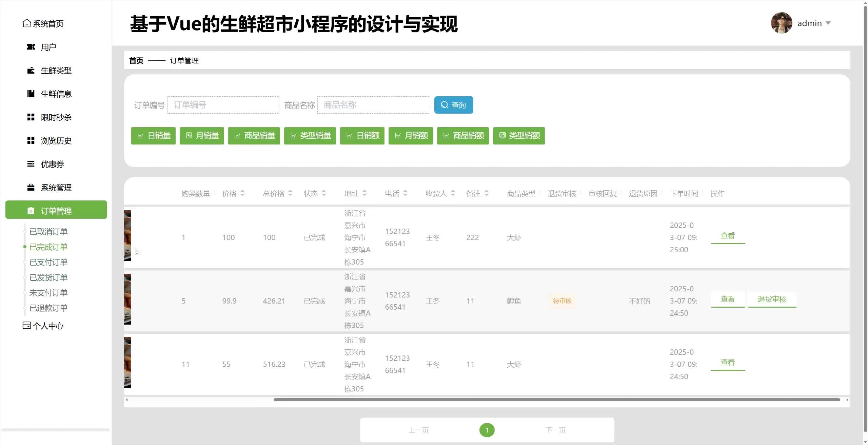Collapse the 订单管理 sidebar menu
The image size is (868, 445).
[56, 210]
